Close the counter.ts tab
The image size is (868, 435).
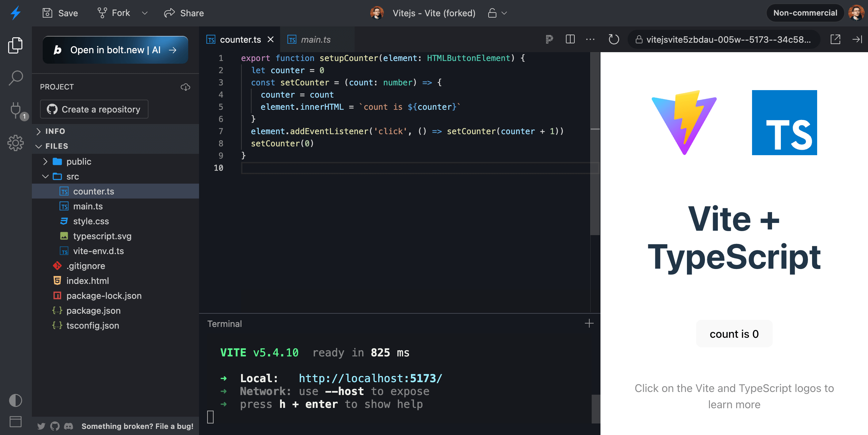271,39
